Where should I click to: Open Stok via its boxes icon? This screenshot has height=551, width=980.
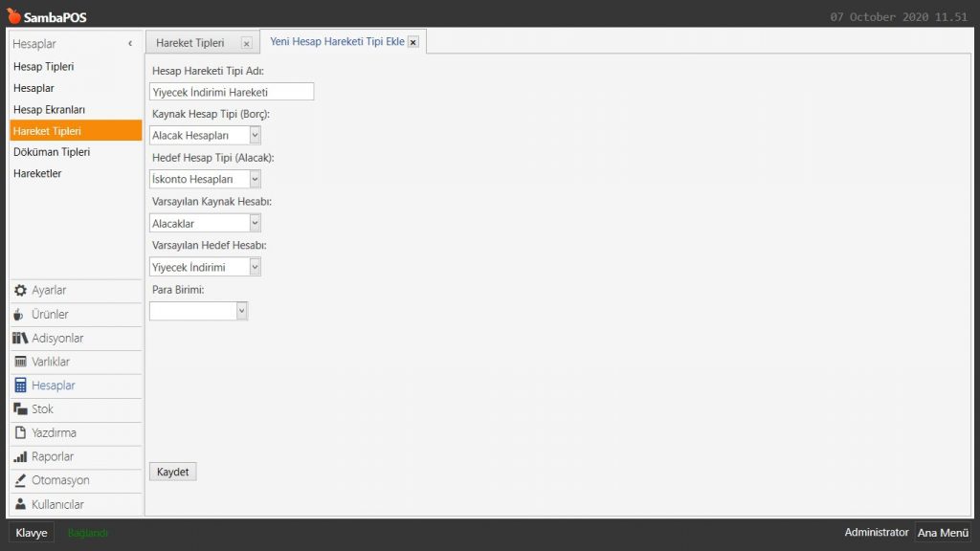coord(20,409)
